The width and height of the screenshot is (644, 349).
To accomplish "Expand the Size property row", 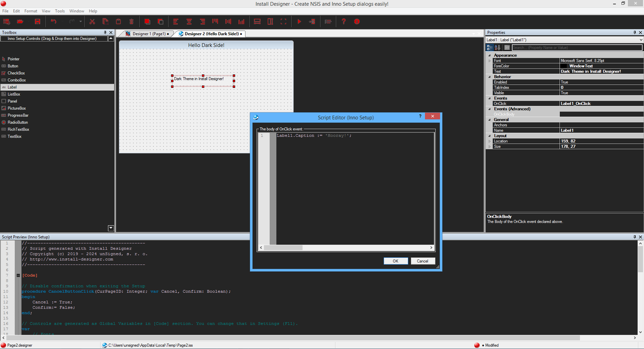I will click(488, 146).
